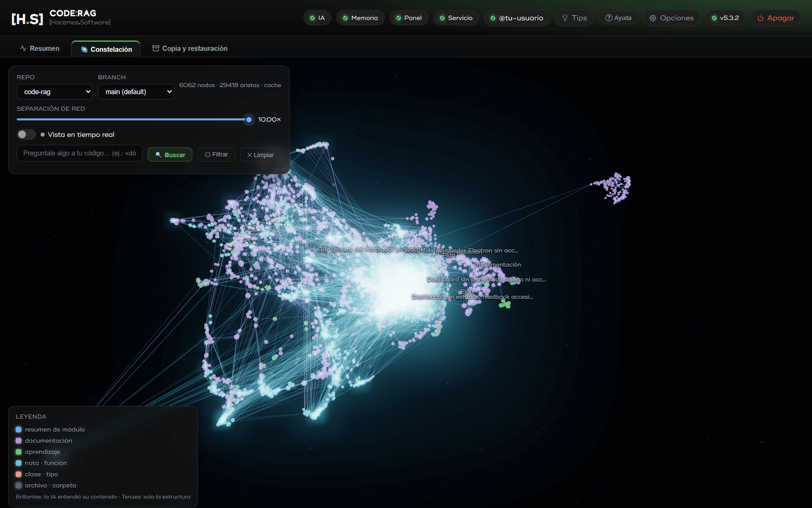Click the X icon in Limpiar

pos(249,155)
